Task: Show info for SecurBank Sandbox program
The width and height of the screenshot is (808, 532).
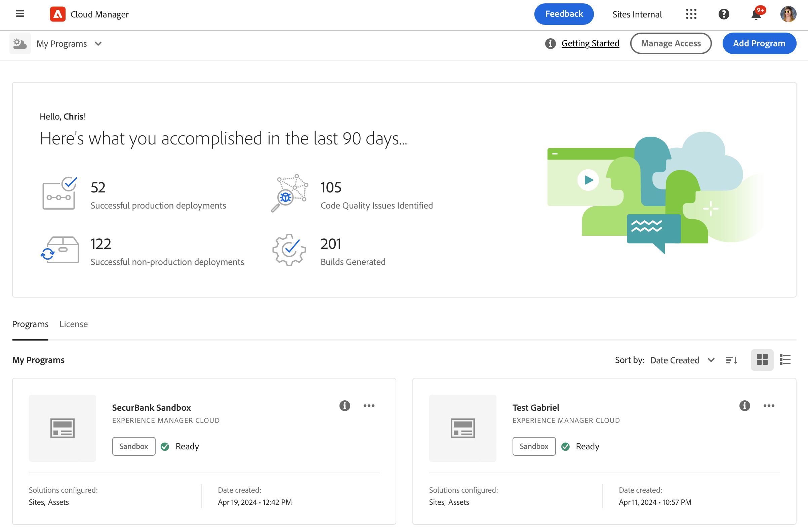Action: 345,405
